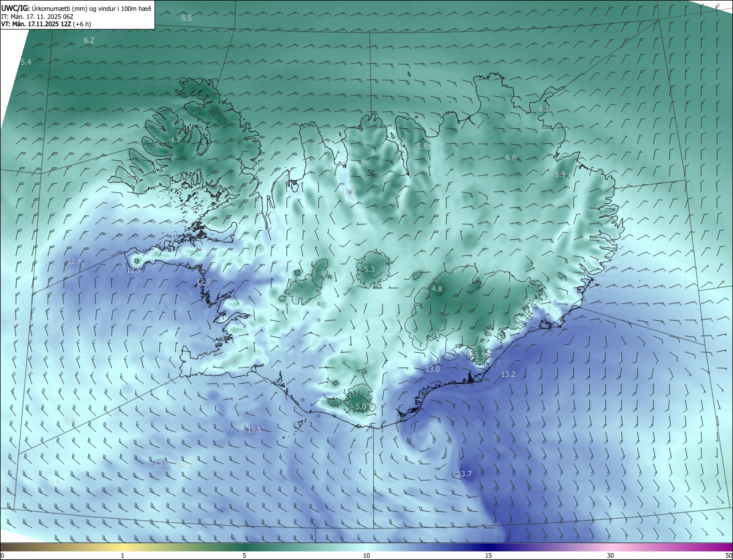The image size is (733, 560).
Task: Click the 5.9 value label near the east coast
Action: 560,174
